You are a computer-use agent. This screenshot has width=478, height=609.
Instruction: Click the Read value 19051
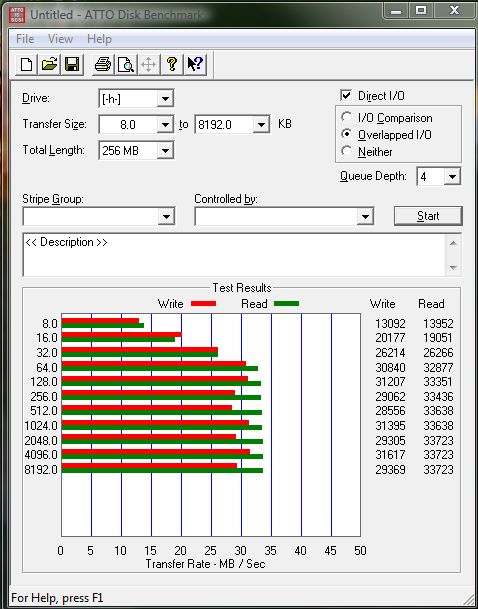pyautogui.click(x=438, y=338)
